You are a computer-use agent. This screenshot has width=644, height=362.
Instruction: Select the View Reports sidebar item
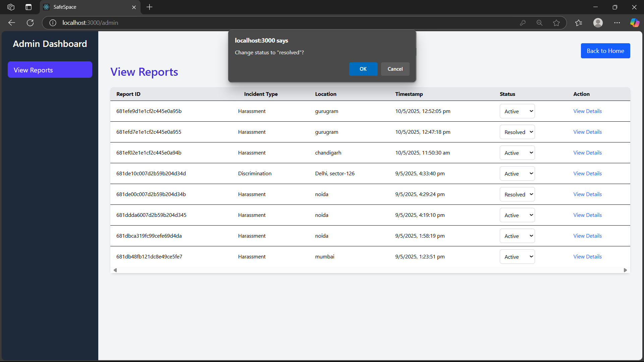(x=50, y=70)
